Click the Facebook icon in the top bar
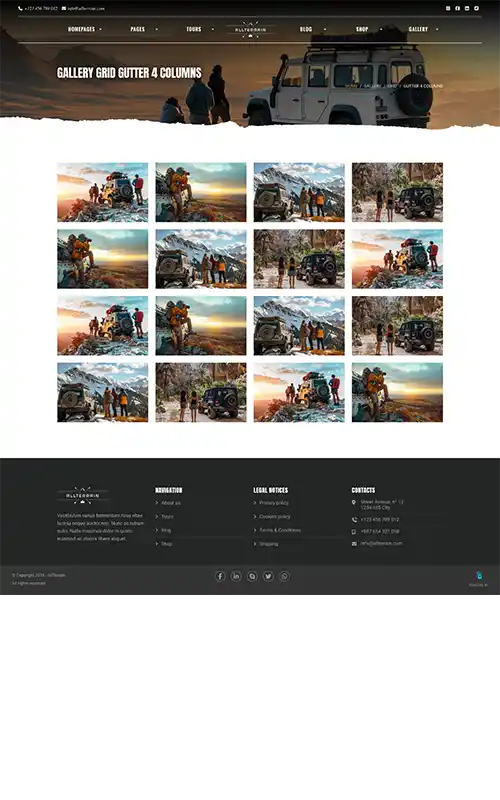The width and height of the screenshot is (500, 800). tap(457, 8)
